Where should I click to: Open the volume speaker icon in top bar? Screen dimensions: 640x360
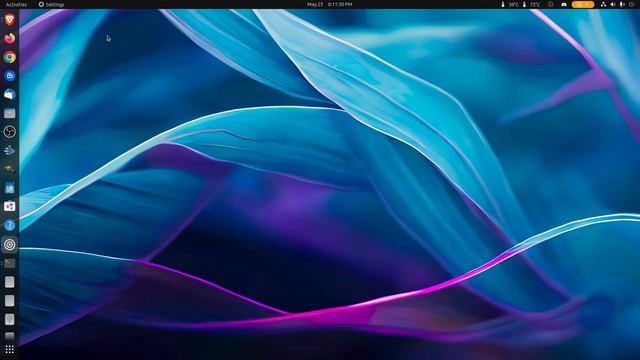pyautogui.click(x=613, y=4)
